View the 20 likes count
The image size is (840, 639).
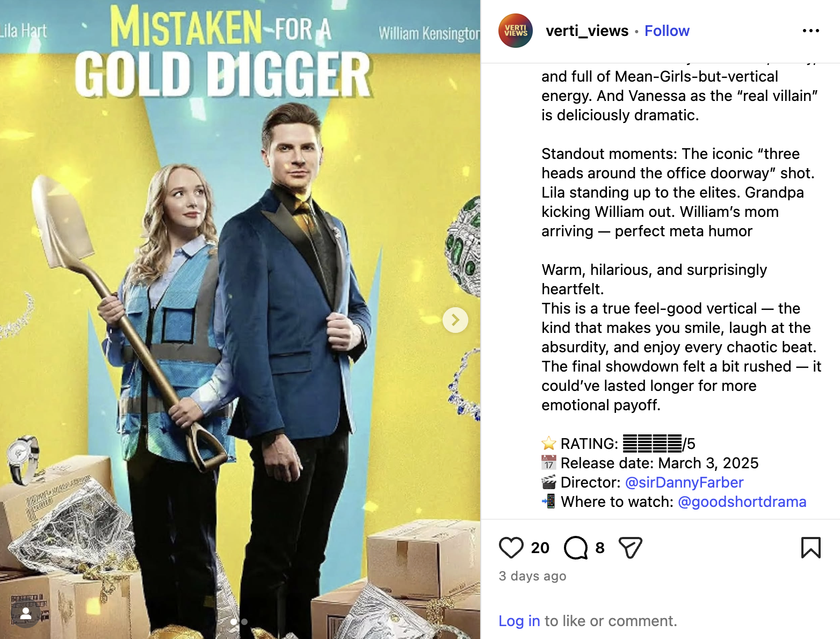click(x=540, y=548)
